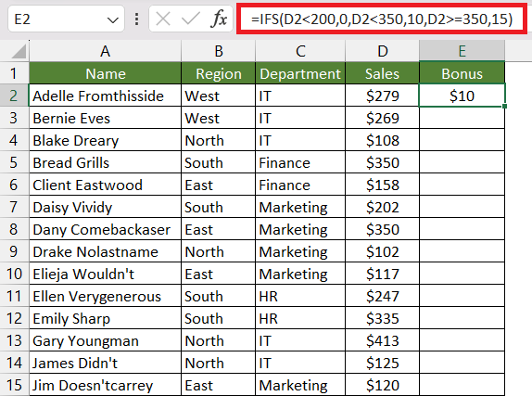Select column E header
Screen dimensions: 532x396
pos(462,51)
